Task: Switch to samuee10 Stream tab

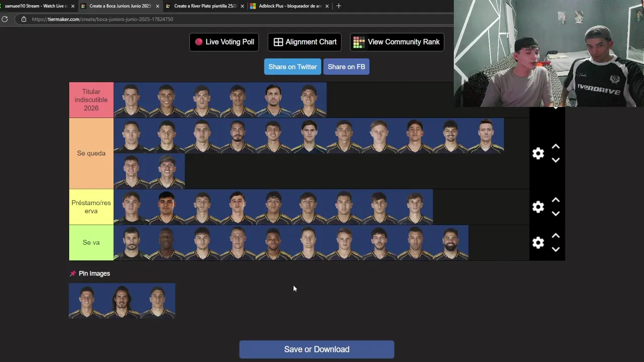Action: click(35, 6)
